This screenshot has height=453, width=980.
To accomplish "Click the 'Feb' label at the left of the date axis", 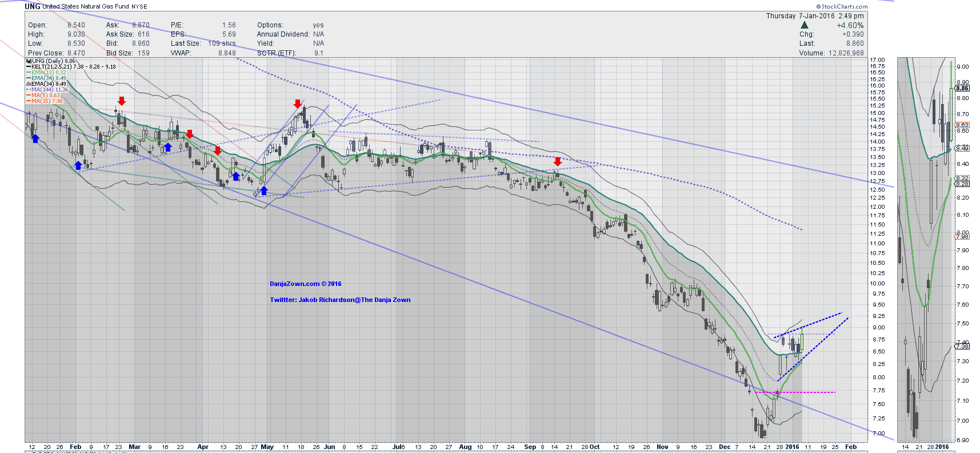I will click(75, 447).
